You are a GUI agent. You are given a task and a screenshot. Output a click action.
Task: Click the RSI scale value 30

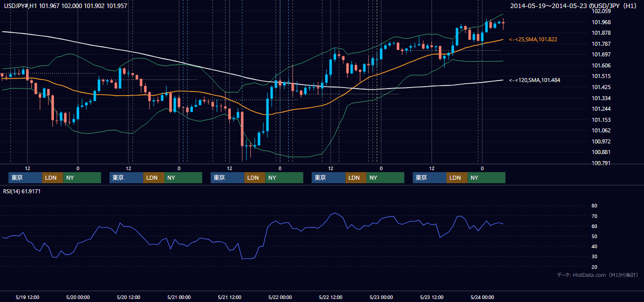(x=594, y=256)
